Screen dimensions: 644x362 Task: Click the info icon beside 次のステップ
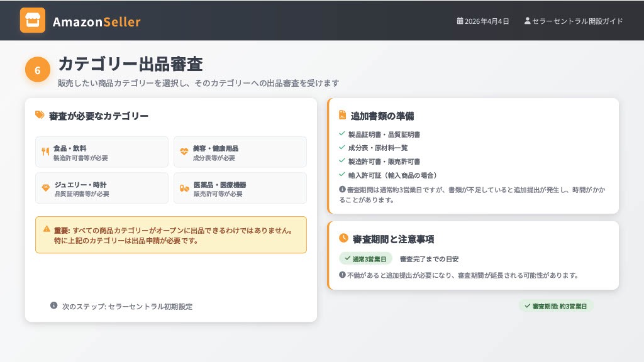(54, 305)
